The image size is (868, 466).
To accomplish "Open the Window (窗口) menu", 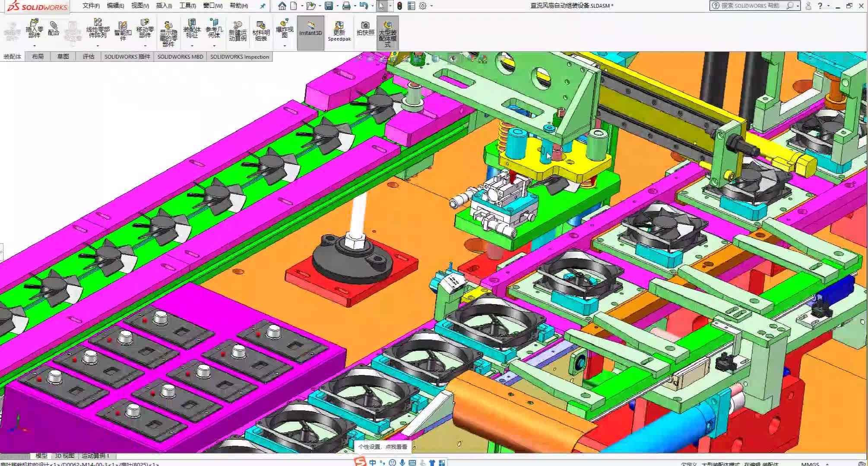I will click(x=212, y=6).
